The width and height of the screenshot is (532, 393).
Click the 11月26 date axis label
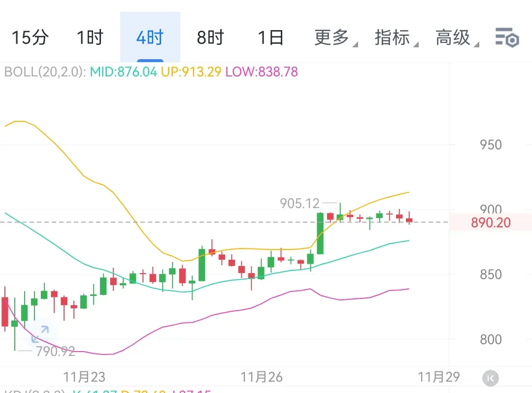[261, 377]
